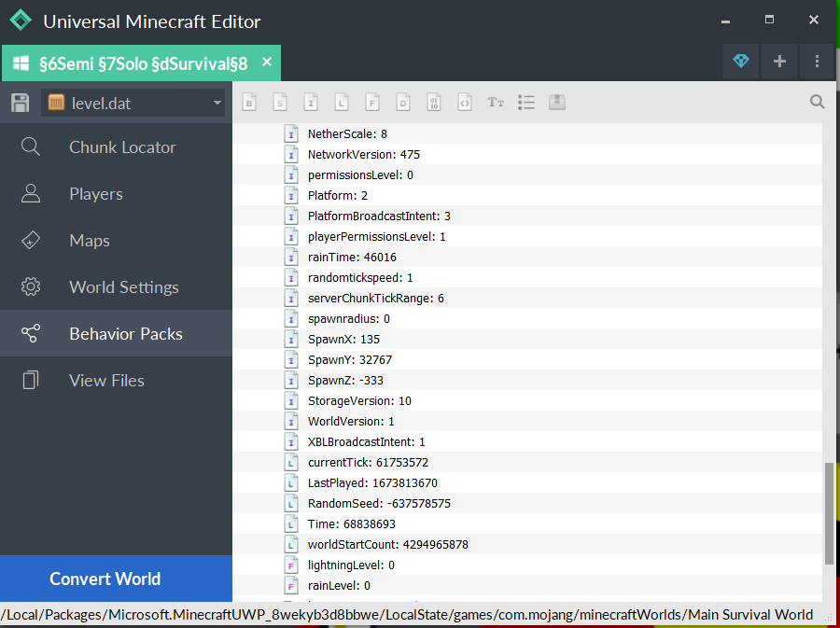
Task: Select the RandomSeed tag entry
Action: point(378,503)
